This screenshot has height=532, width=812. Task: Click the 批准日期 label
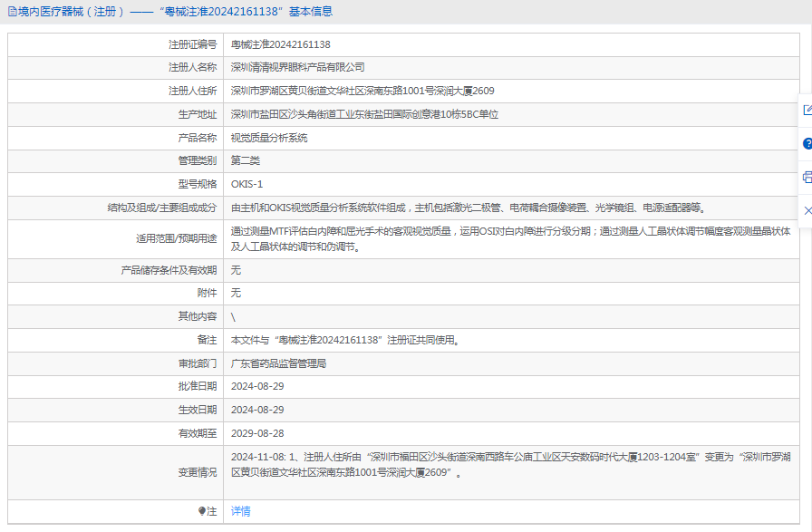click(198, 386)
